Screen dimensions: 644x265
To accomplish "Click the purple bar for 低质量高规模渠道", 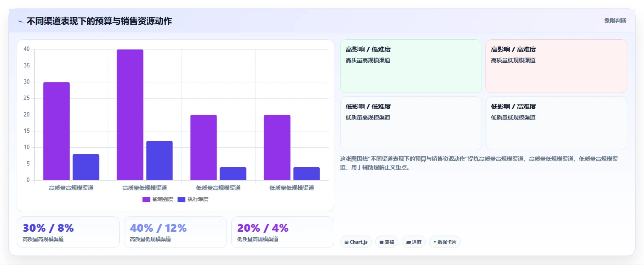I will click(203, 147).
